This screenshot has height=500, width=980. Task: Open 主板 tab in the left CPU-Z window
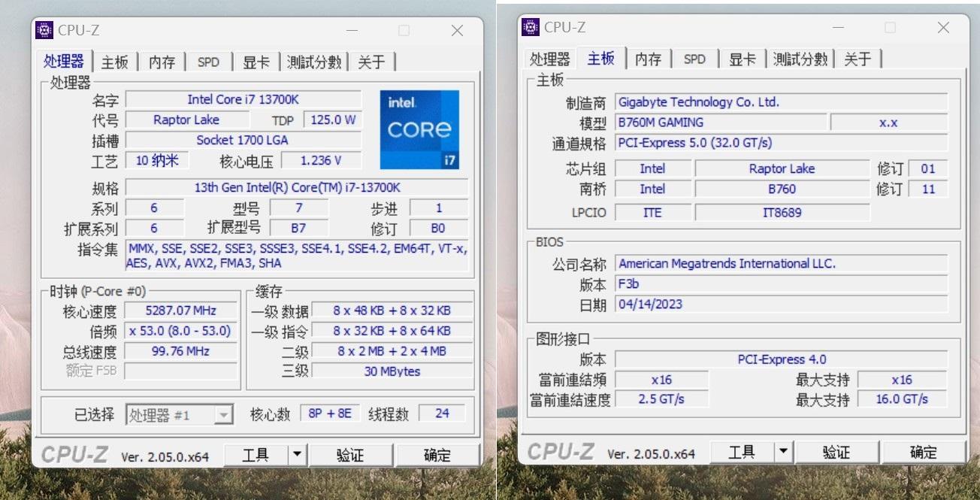click(114, 62)
